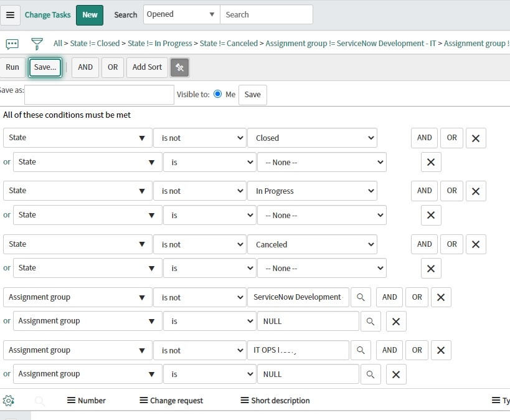The height and width of the screenshot is (420, 510).
Task: Click AND in the ServiceNow Development row
Action: (x=390, y=297)
